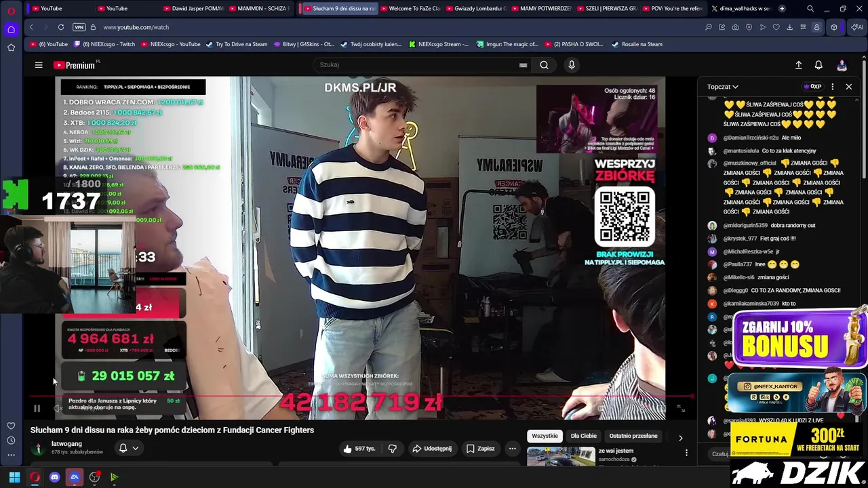Switch to the MAMMON - SCHIZA tab

(x=260, y=9)
